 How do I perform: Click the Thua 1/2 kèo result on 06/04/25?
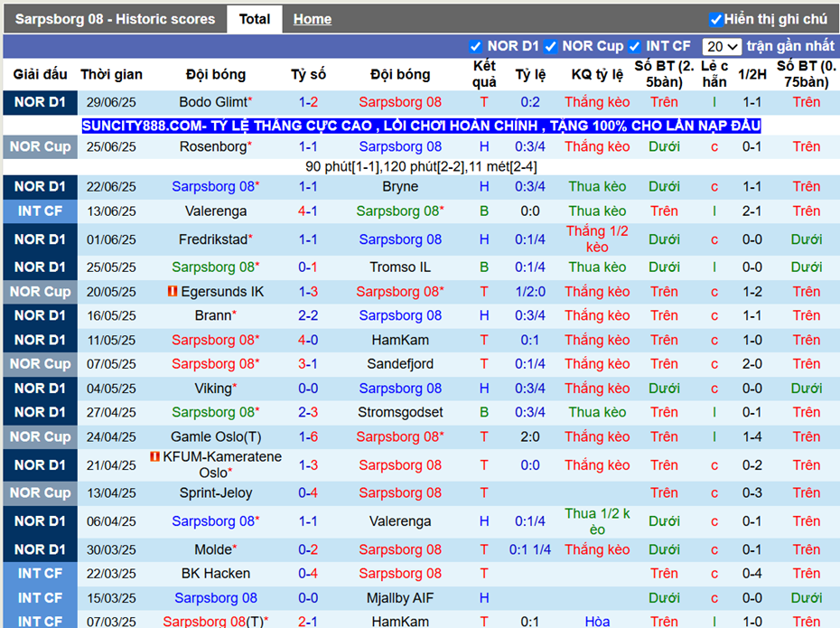click(x=597, y=521)
